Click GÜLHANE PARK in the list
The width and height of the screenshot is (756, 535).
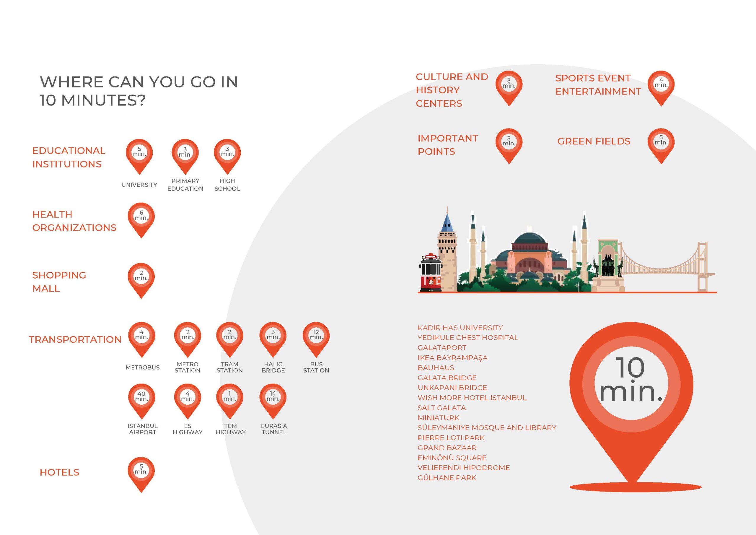447,478
